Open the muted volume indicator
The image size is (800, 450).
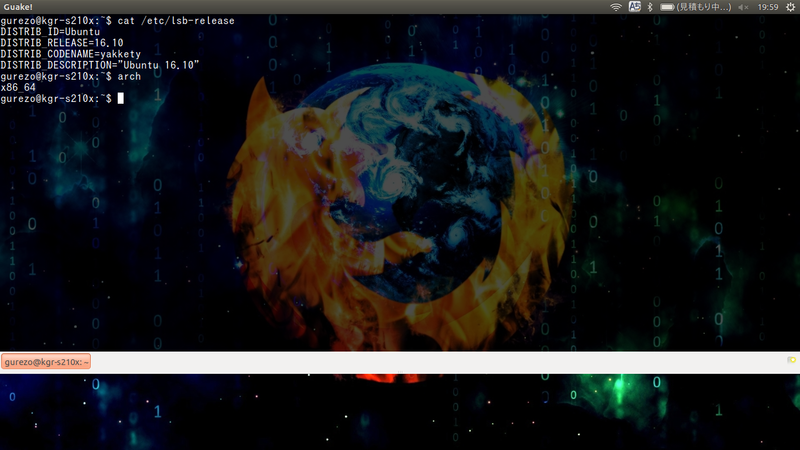[x=743, y=7]
